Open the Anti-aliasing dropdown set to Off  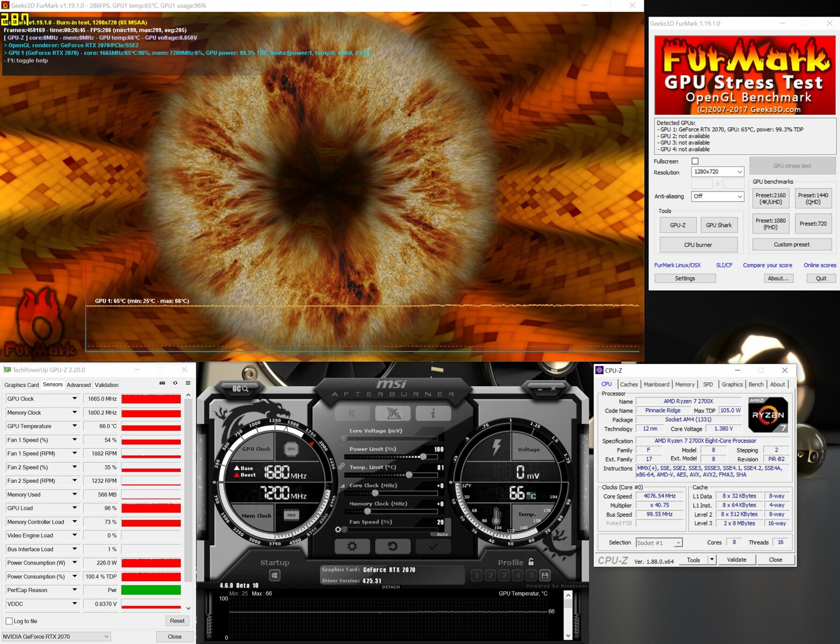[x=718, y=196]
